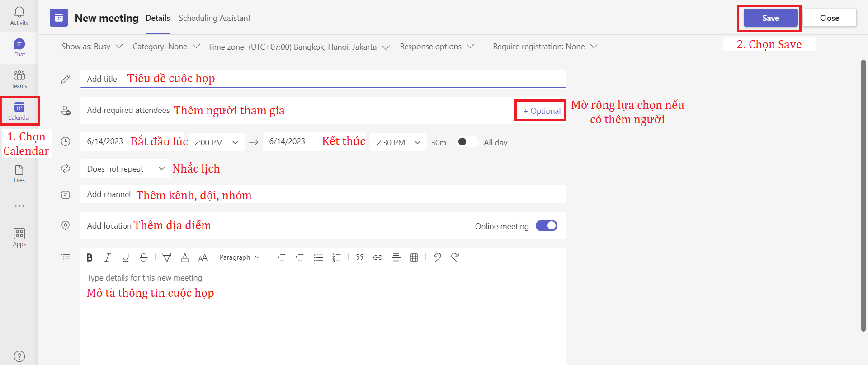Open font color tool

(x=185, y=257)
